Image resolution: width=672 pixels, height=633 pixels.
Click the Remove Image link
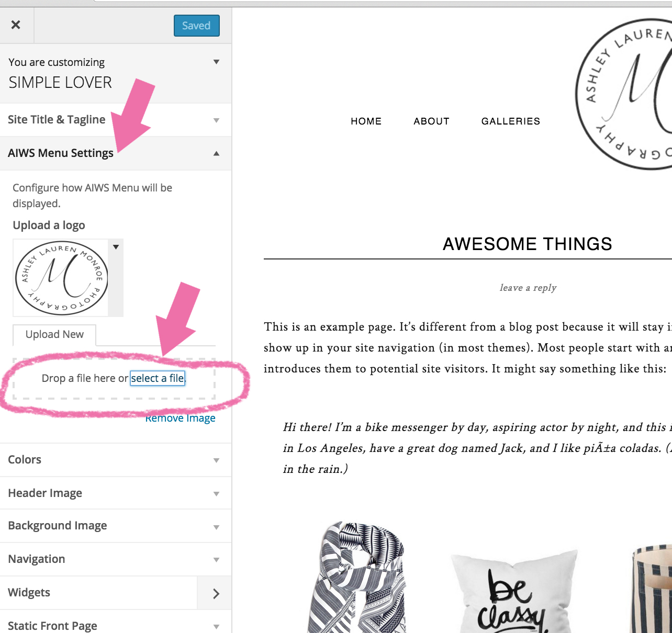(x=180, y=418)
